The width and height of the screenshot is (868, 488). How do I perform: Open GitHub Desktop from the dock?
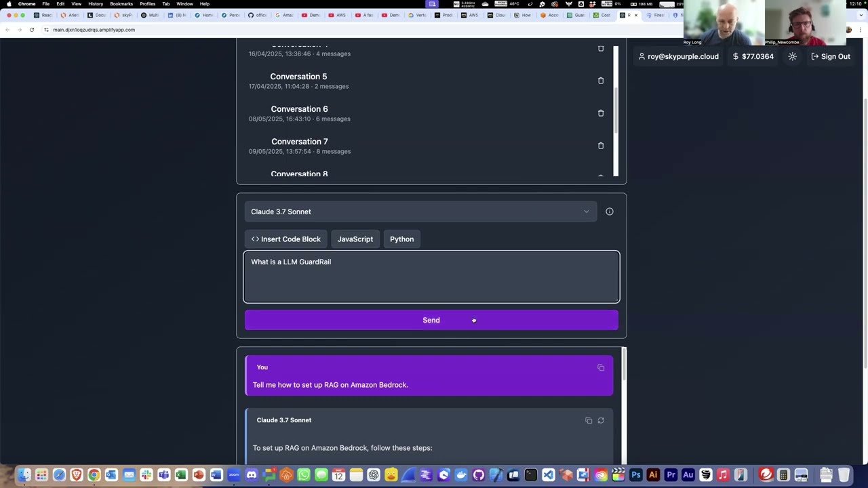click(x=479, y=475)
